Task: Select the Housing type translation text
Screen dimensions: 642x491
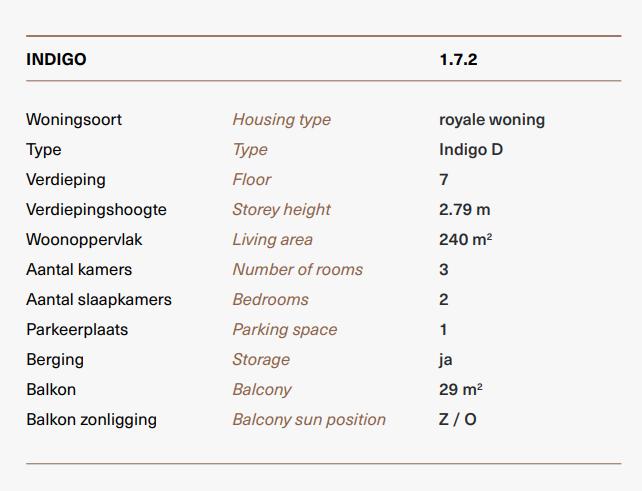Action: point(282,120)
